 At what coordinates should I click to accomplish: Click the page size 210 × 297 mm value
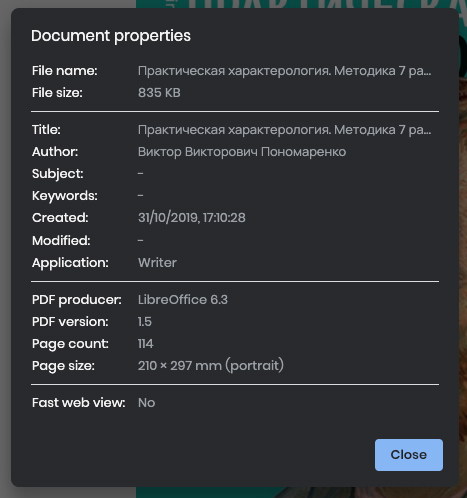[x=211, y=366]
